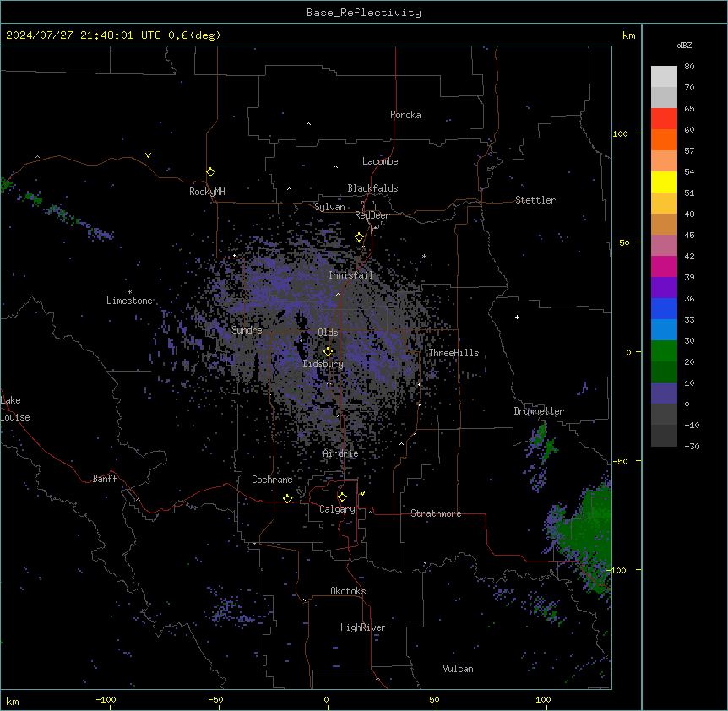
Task: Click the HighRiver label
Action: pyautogui.click(x=363, y=627)
